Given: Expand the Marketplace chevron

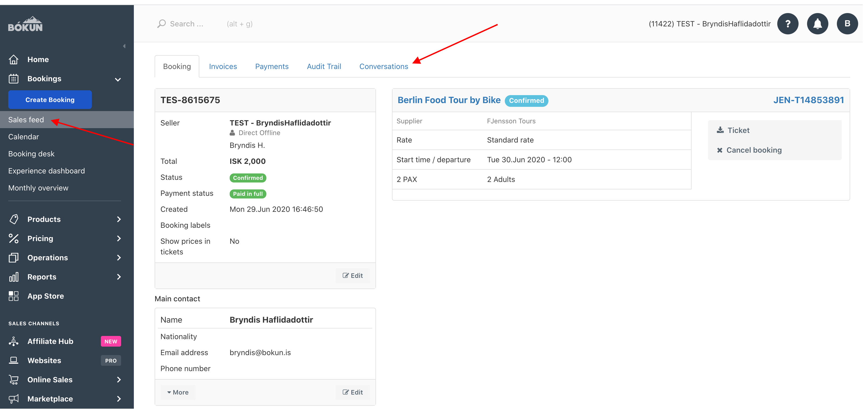Looking at the screenshot, I should click(119, 399).
